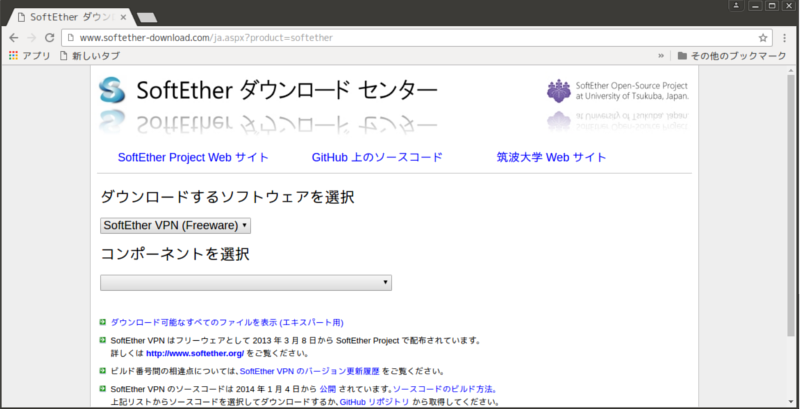Click the 公開 link
This screenshot has width=800, height=410.
coord(328,389)
